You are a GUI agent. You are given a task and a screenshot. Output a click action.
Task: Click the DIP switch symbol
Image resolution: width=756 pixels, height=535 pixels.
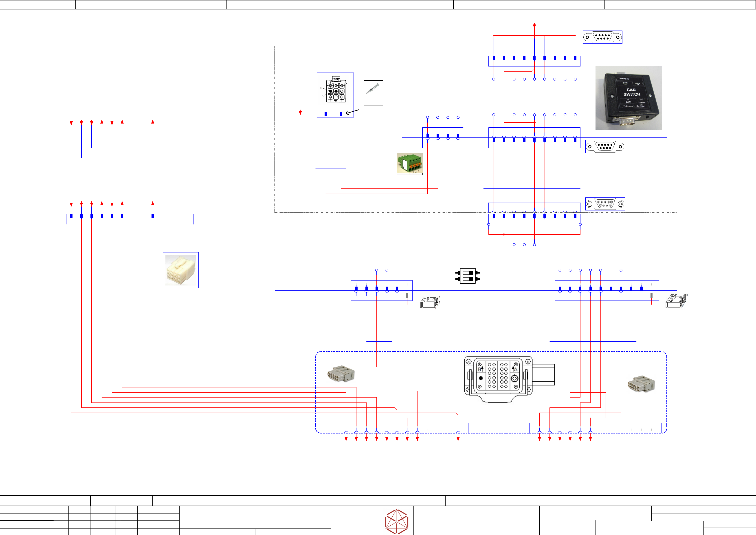[x=467, y=276]
